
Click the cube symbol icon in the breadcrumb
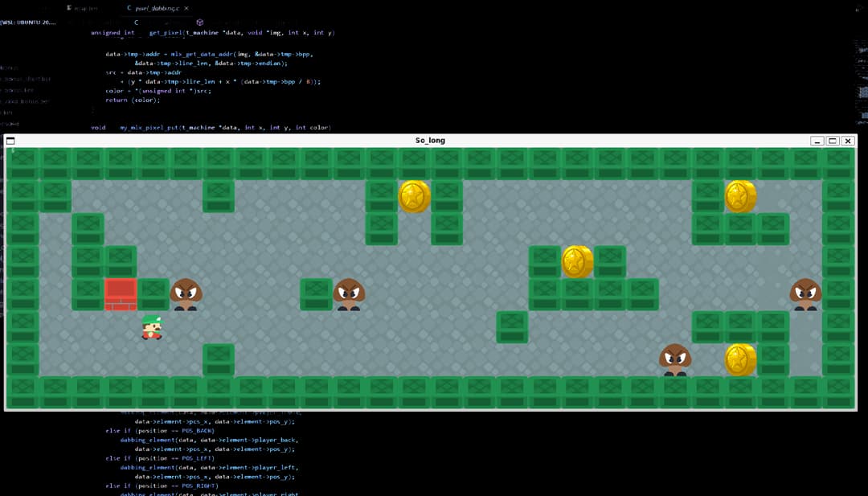coord(199,23)
